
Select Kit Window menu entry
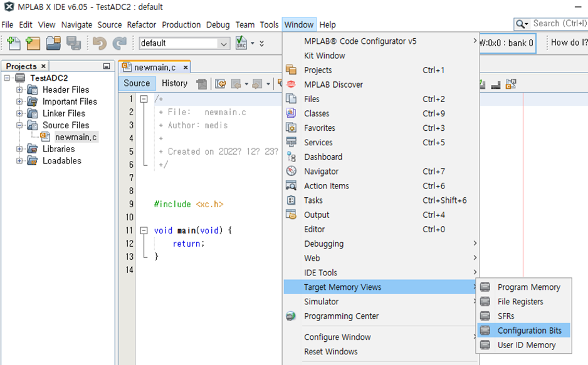pos(381,55)
